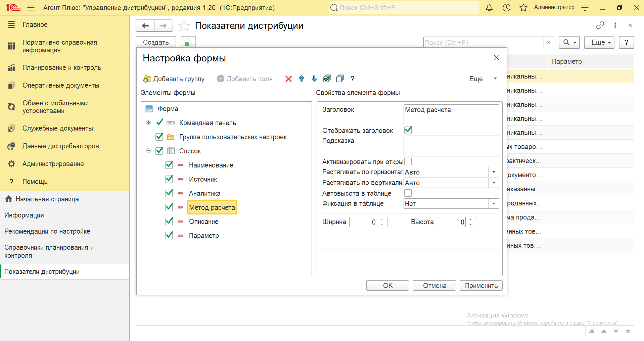The width and height of the screenshot is (644, 341).
Task: Move element down blue arrow
Action: tap(314, 79)
